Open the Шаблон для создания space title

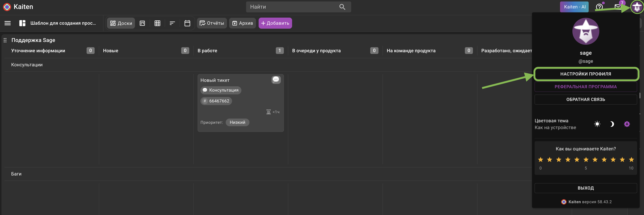click(63, 23)
